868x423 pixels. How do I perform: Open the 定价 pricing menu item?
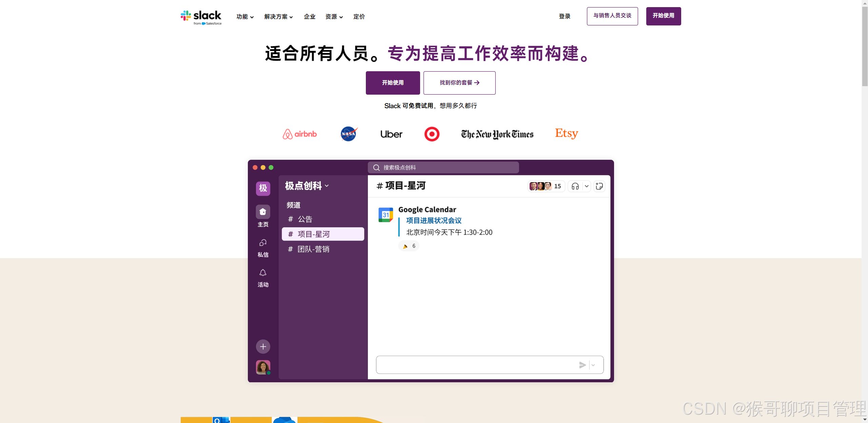click(359, 17)
